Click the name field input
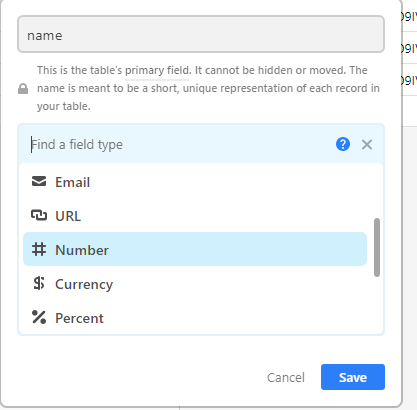Image resolution: width=417 pixels, height=410 pixels. [201, 34]
